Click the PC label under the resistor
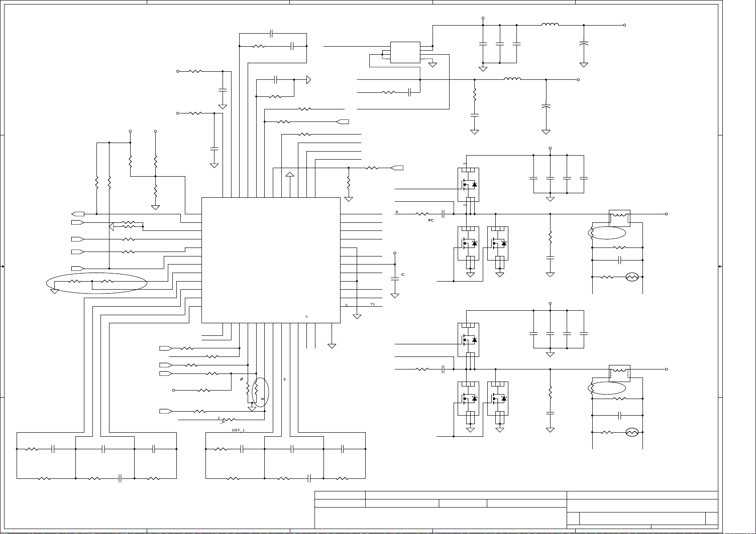The height and width of the screenshot is (534, 756). (431, 221)
